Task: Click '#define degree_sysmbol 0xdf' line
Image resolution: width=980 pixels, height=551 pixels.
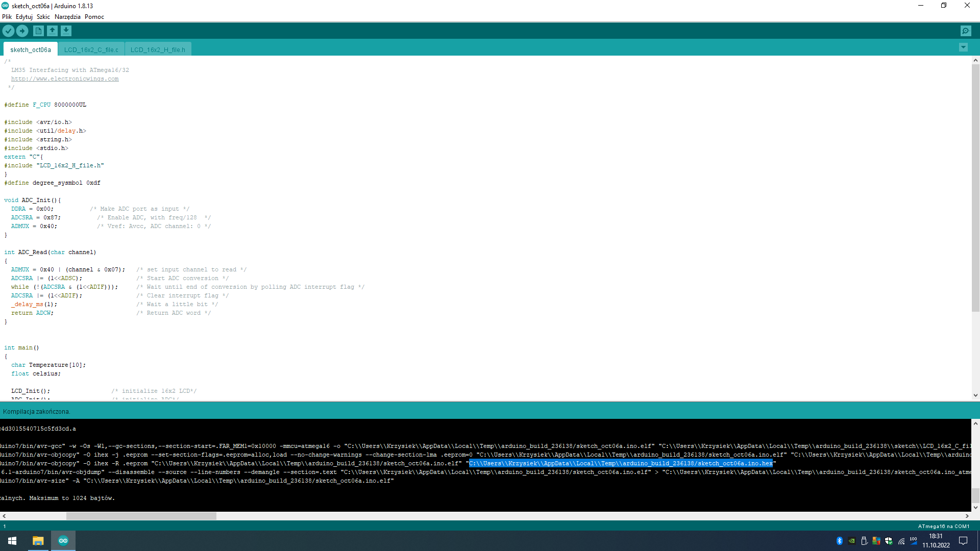Action: (x=53, y=183)
